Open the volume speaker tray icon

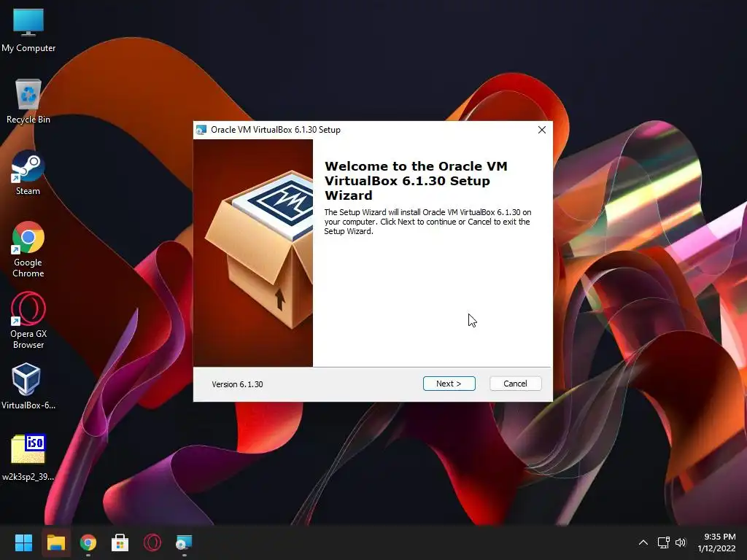point(681,542)
